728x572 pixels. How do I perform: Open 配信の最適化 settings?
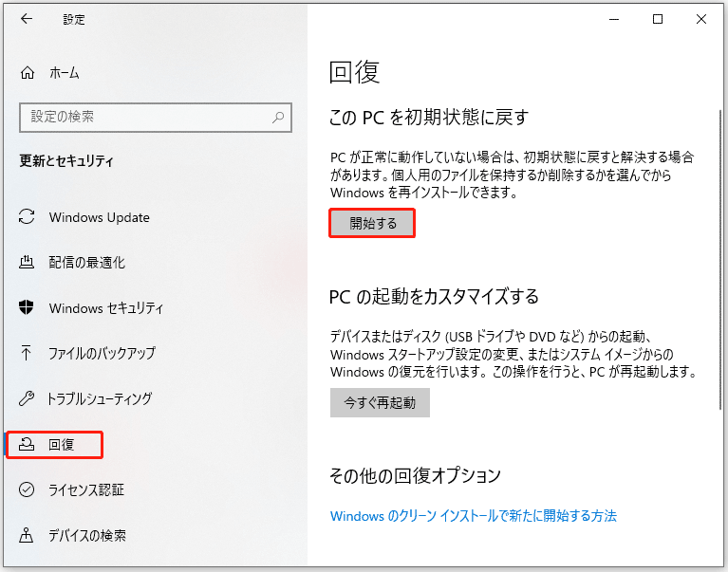coord(86,262)
